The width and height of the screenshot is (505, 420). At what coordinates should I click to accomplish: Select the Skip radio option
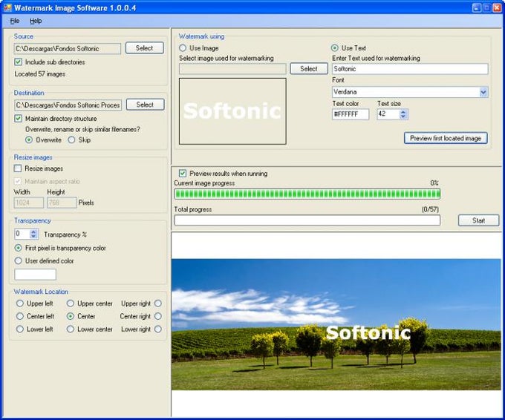71,140
